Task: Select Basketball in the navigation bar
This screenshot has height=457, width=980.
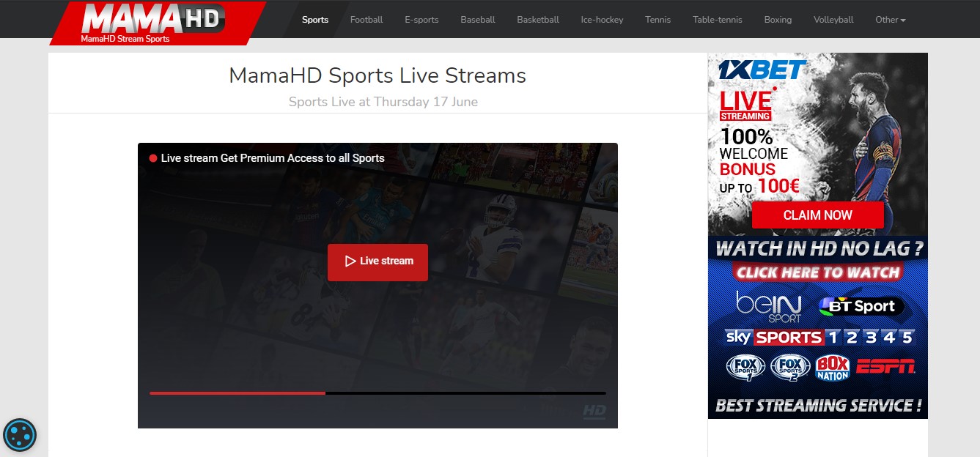Action: tap(538, 20)
